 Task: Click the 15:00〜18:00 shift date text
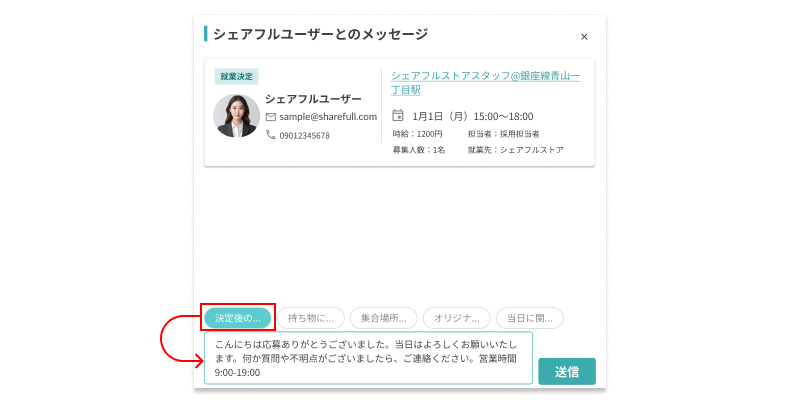pos(472,116)
